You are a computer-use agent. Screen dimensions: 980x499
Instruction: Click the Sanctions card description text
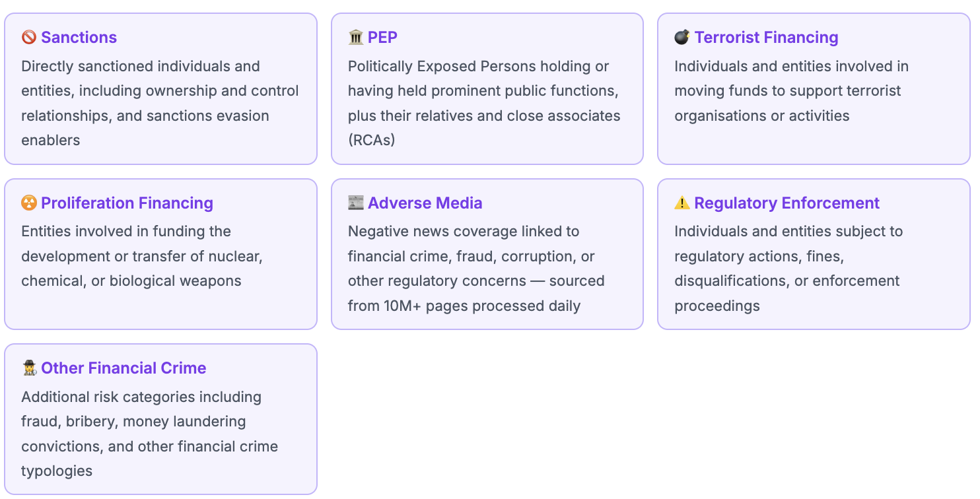[x=160, y=103]
